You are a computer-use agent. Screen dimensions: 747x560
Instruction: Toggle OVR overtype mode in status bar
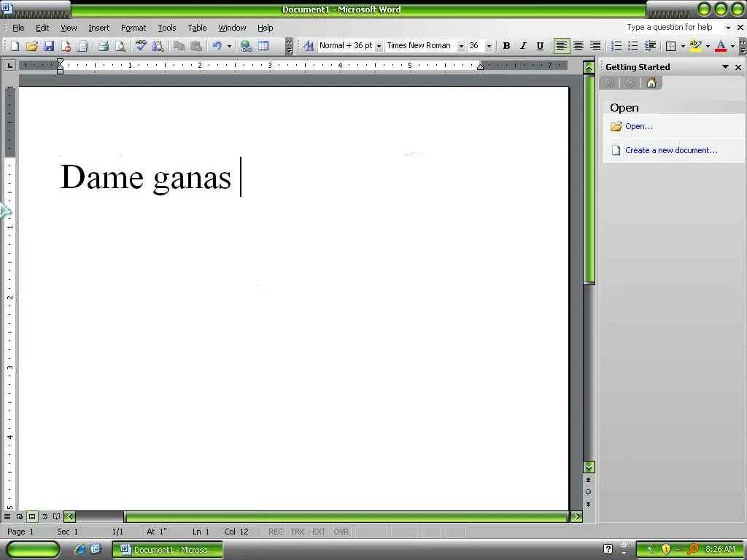tap(341, 532)
